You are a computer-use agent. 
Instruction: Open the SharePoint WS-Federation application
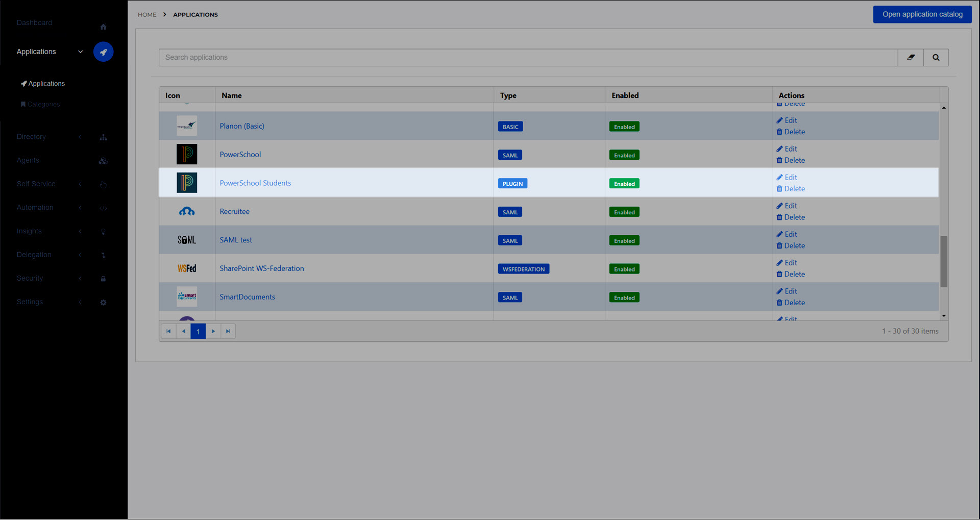pyautogui.click(x=262, y=268)
